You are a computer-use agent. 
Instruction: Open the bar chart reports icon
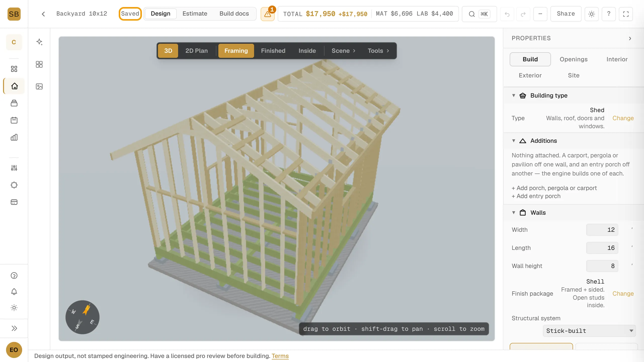point(14,137)
